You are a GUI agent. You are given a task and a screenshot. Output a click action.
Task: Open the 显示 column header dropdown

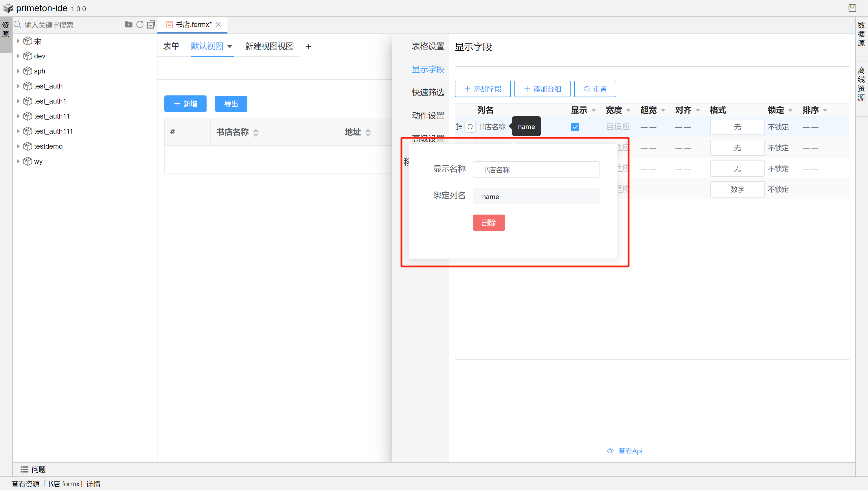point(594,110)
